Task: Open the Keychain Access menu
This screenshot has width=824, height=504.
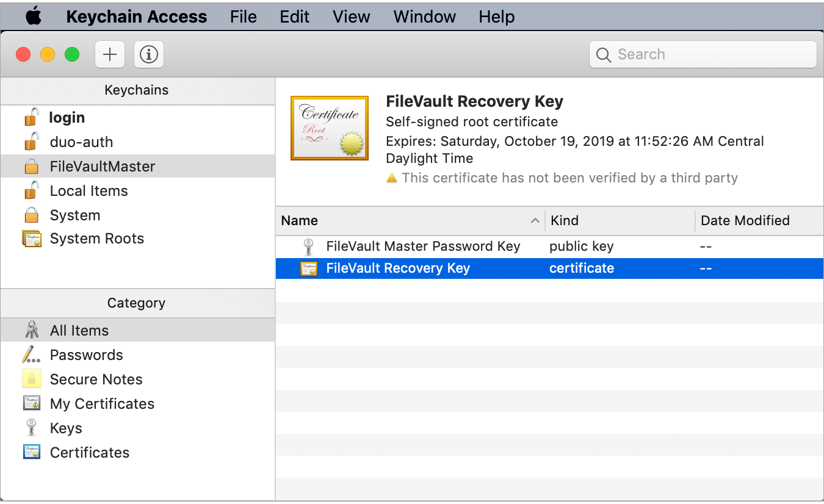Action: coord(136,16)
